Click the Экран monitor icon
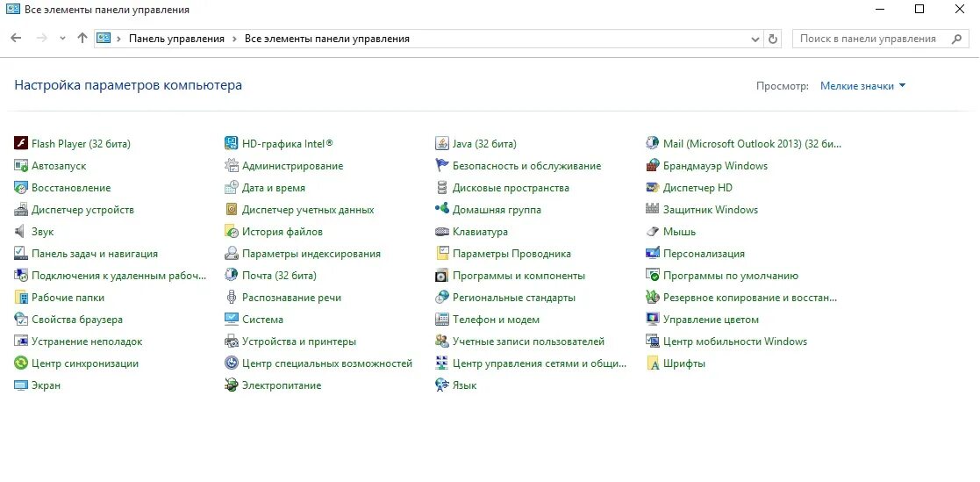980x482 pixels. coord(21,385)
